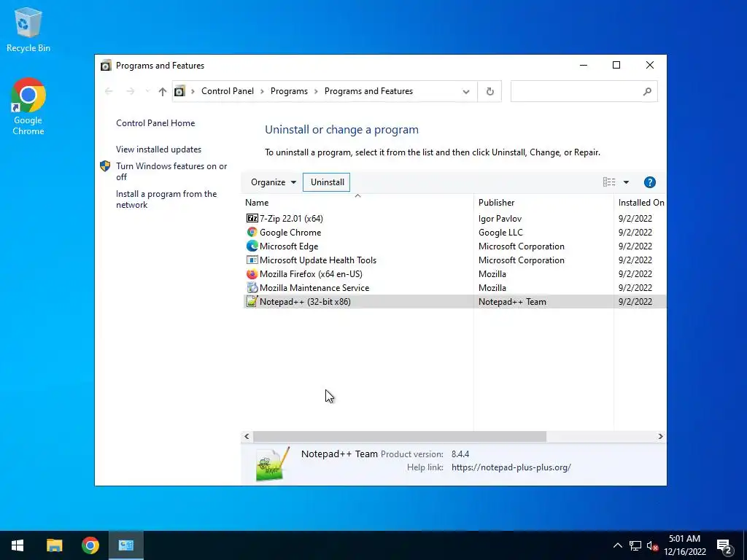747x560 pixels.
Task: Select 7-Zip 22.01 (x64) row
Action: (455, 218)
